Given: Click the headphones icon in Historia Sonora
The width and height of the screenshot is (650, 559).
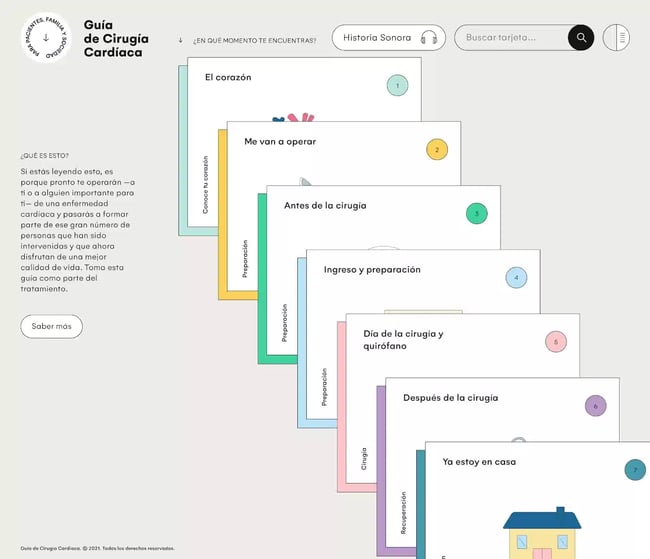Looking at the screenshot, I should click(x=429, y=38).
